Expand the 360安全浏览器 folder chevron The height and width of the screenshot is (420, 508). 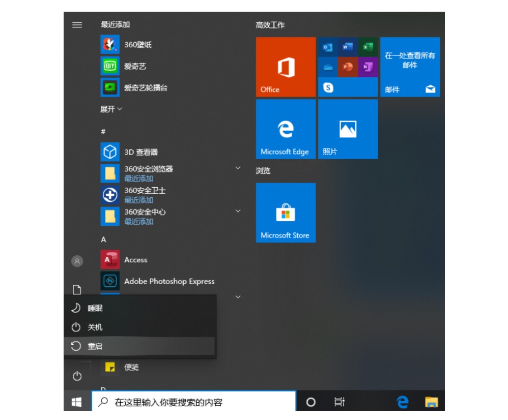pos(238,168)
